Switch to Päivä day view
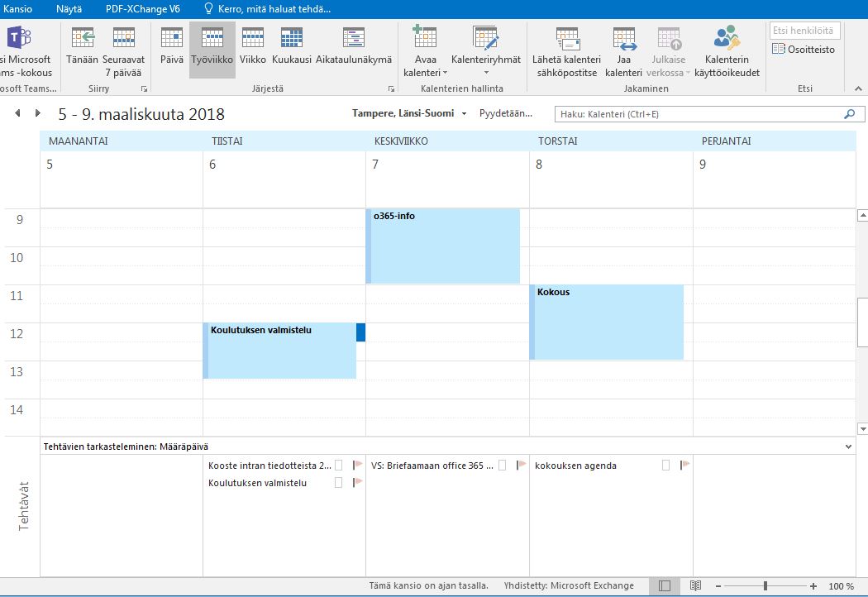868x597 pixels. click(171, 39)
